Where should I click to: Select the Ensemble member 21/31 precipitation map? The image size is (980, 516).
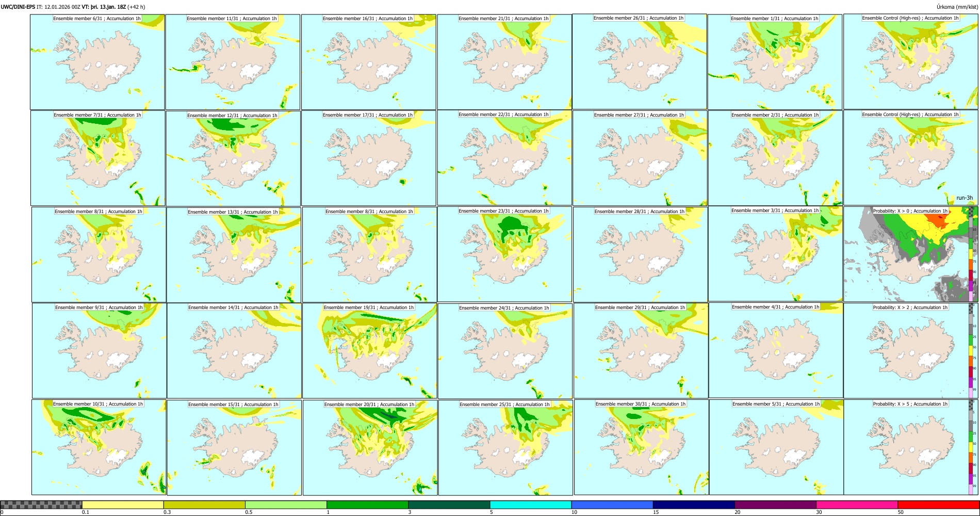pos(504,62)
